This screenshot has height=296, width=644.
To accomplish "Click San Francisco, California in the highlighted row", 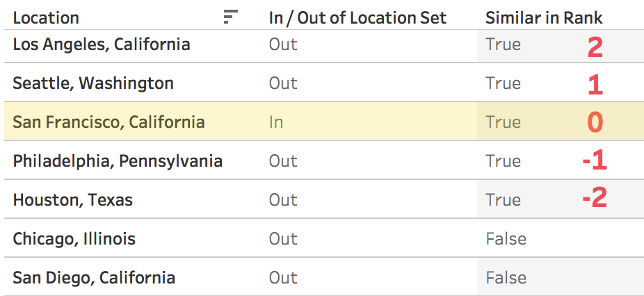I will [108, 122].
